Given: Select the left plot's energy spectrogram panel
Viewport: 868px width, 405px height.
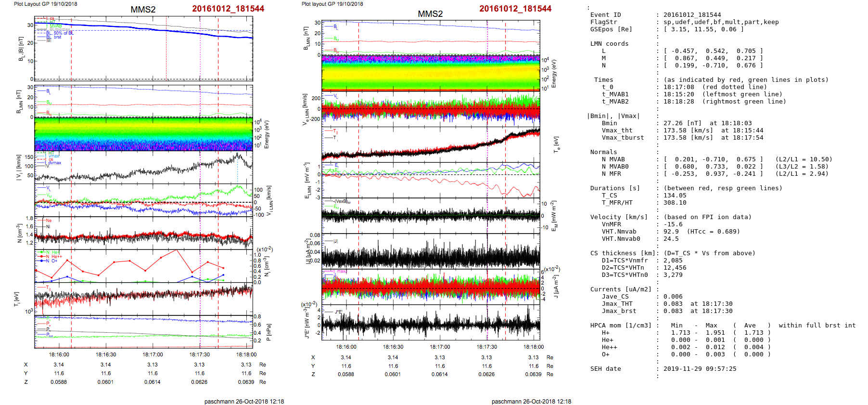Looking at the screenshot, I should click(143, 134).
